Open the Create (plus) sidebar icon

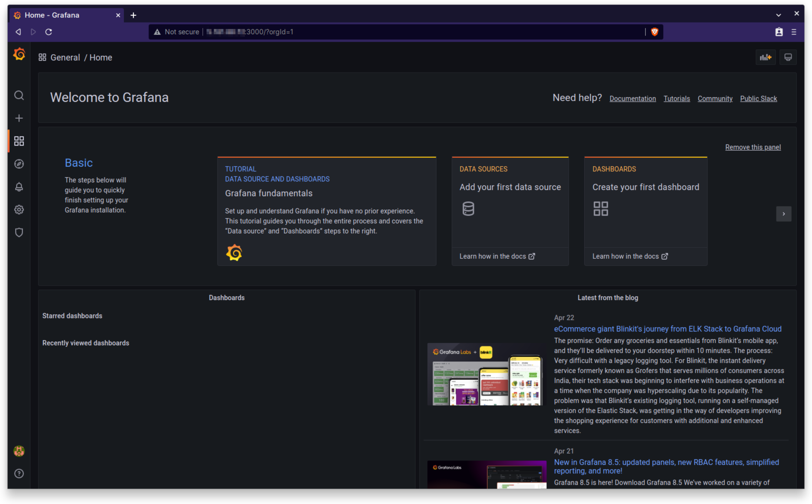(19, 118)
